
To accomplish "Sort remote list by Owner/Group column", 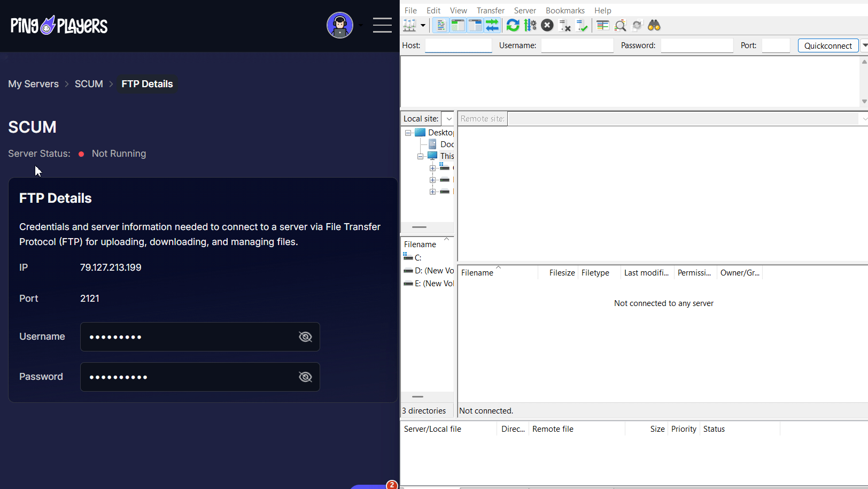I will [740, 273].
